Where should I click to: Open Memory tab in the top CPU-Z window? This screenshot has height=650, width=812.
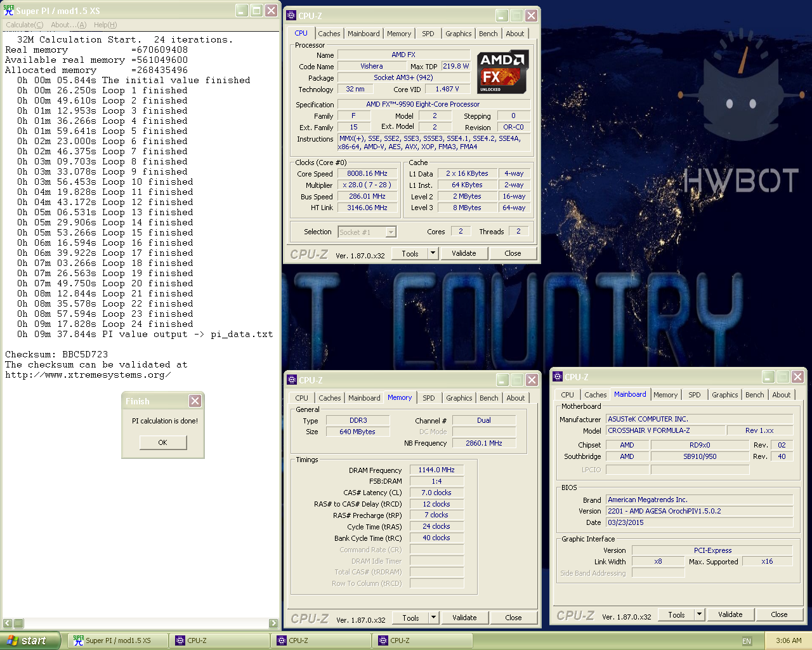pyautogui.click(x=399, y=34)
